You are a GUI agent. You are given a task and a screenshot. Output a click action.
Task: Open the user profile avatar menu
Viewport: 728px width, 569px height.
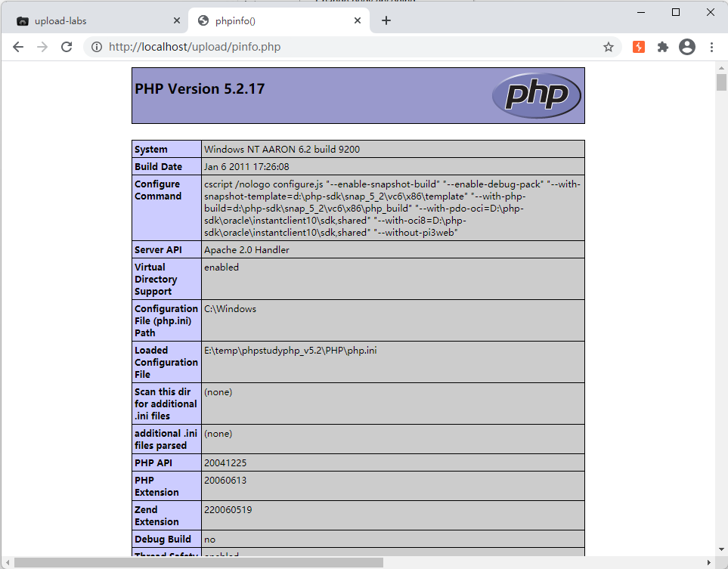[686, 47]
